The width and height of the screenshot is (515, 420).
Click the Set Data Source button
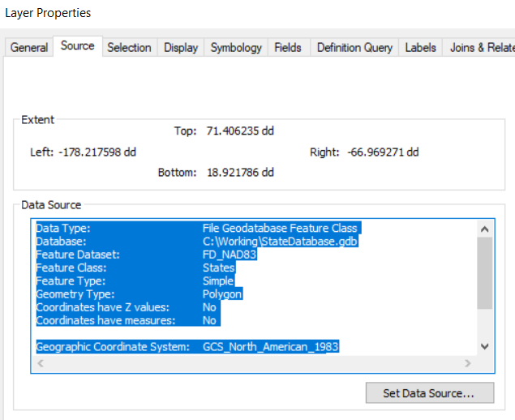coord(429,393)
